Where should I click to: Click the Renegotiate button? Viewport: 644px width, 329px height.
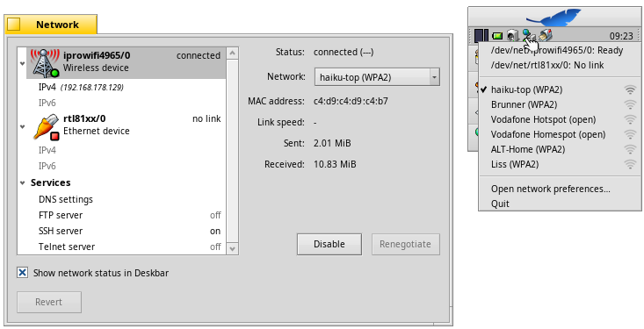(405, 244)
